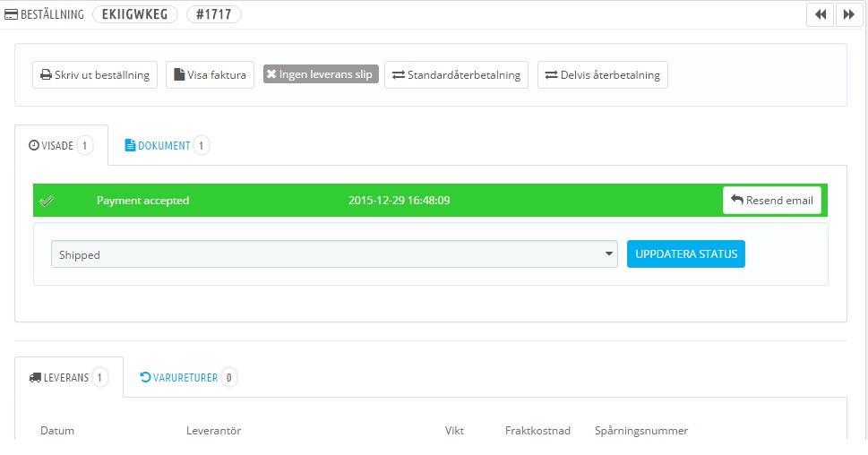Open the Shipped order status dropdown
This screenshot has height=455, width=868.
pyautogui.click(x=334, y=254)
